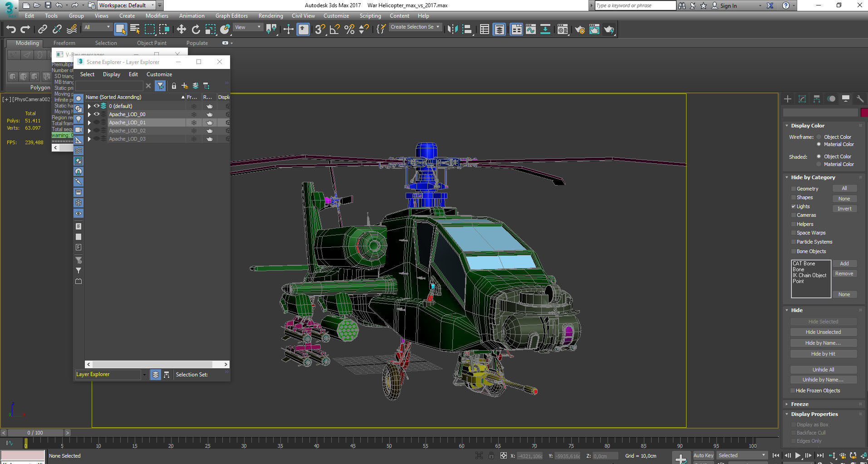Click the Mirror tool icon

click(452, 29)
